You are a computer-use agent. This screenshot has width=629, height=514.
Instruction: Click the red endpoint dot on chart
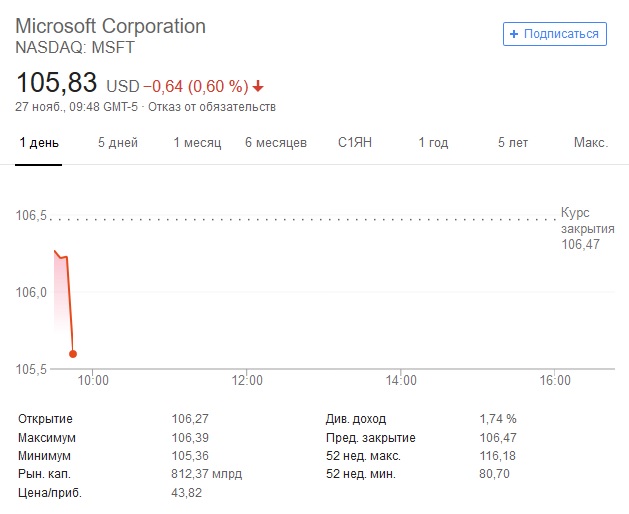[x=73, y=354]
